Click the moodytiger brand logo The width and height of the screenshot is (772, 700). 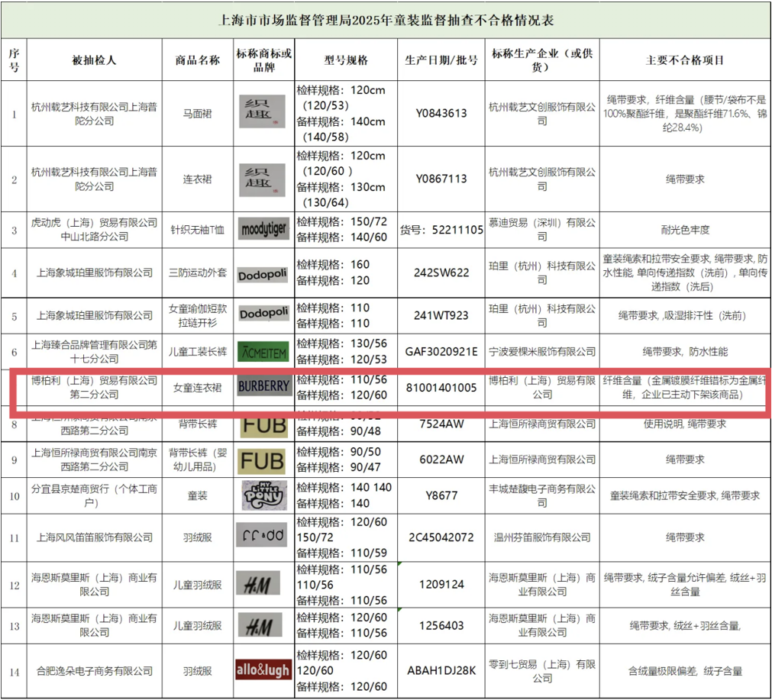(263, 229)
